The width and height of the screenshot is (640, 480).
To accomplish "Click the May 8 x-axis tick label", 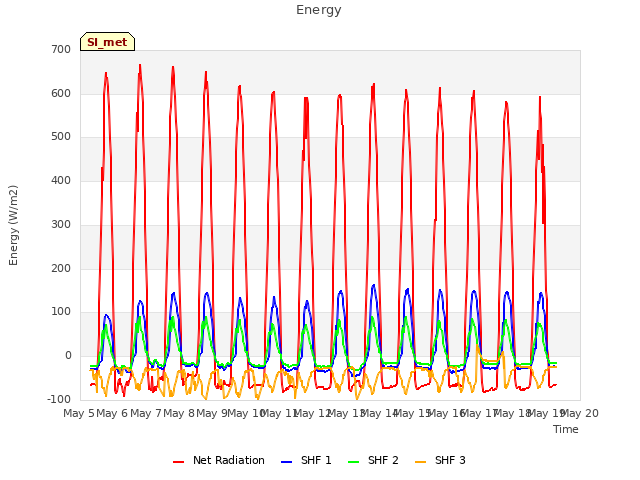I will coord(179,413).
